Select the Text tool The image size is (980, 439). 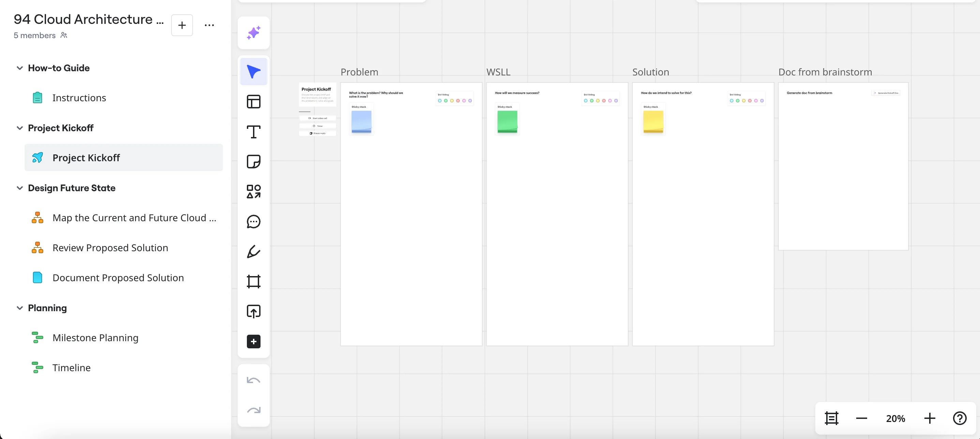coord(253,132)
